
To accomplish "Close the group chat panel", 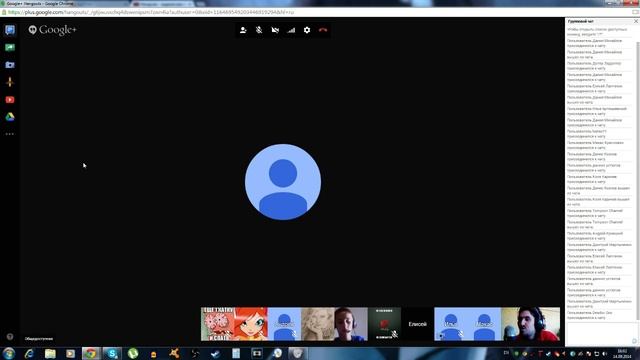I will click(636, 21).
